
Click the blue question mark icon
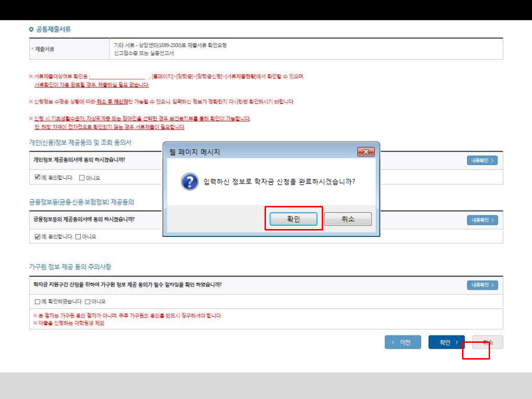(x=190, y=182)
